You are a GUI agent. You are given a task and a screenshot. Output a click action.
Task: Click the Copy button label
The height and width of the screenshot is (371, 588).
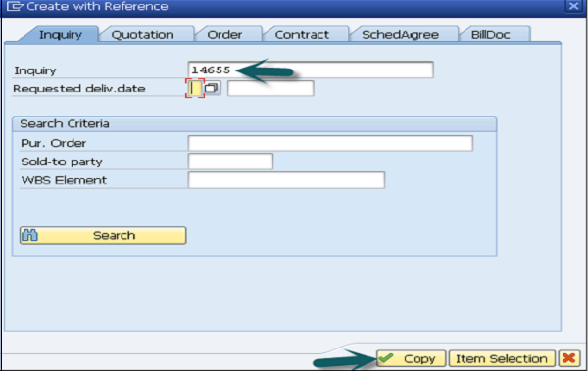coord(419,359)
